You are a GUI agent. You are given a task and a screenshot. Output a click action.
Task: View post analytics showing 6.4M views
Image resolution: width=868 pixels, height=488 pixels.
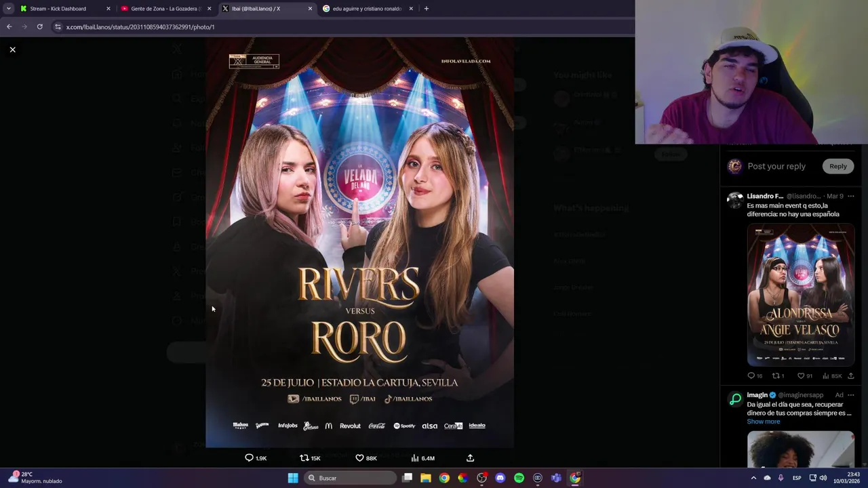[x=422, y=458]
